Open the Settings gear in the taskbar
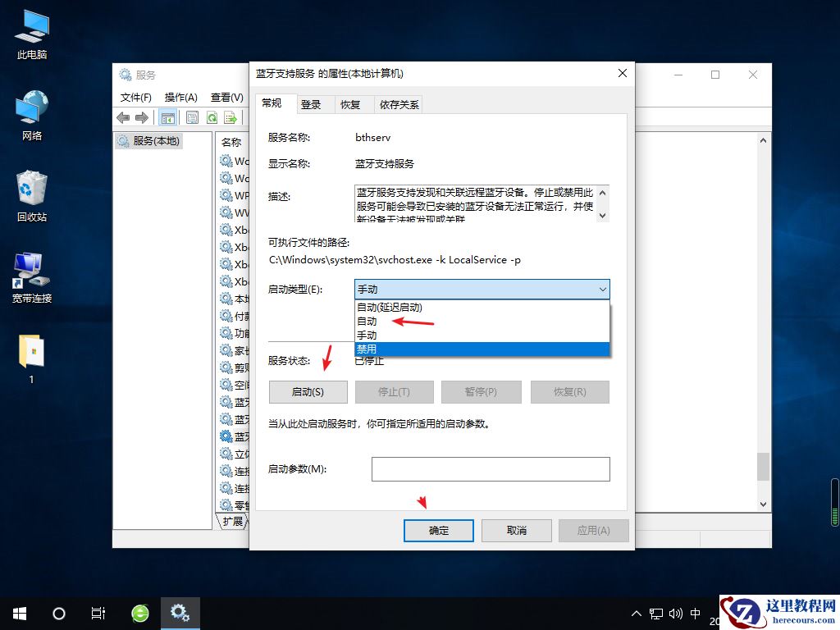Viewport: 840px width, 630px height. [180, 613]
